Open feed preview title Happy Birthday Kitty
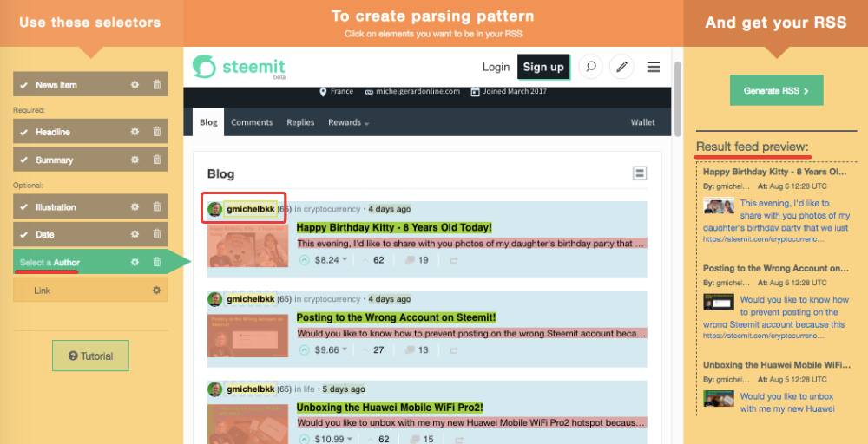The height and width of the screenshot is (444, 868). point(775,172)
